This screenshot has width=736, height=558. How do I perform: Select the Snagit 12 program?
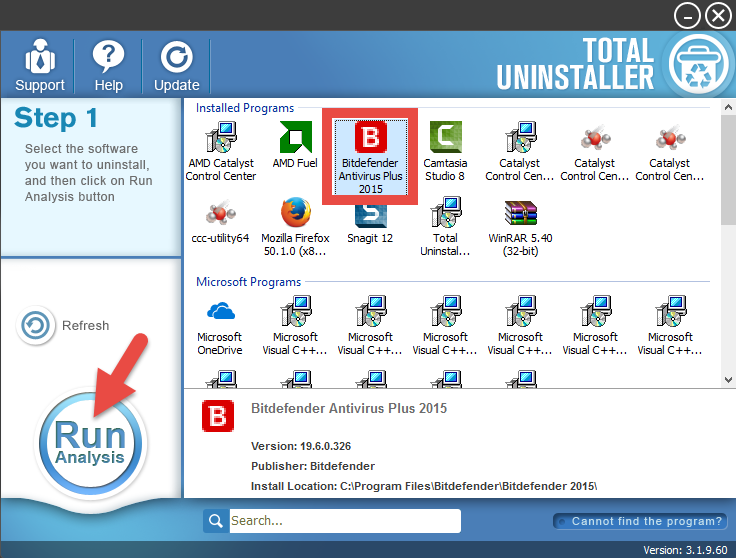(x=370, y=224)
